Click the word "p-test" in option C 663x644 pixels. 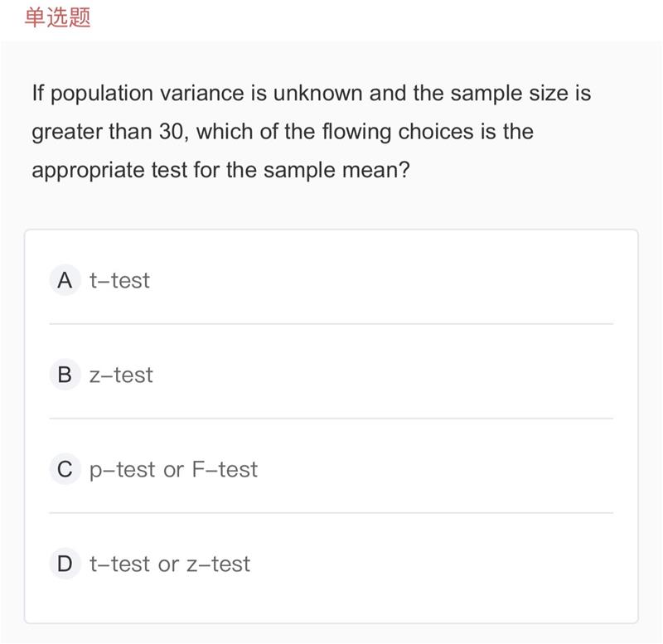tap(122, 470)
